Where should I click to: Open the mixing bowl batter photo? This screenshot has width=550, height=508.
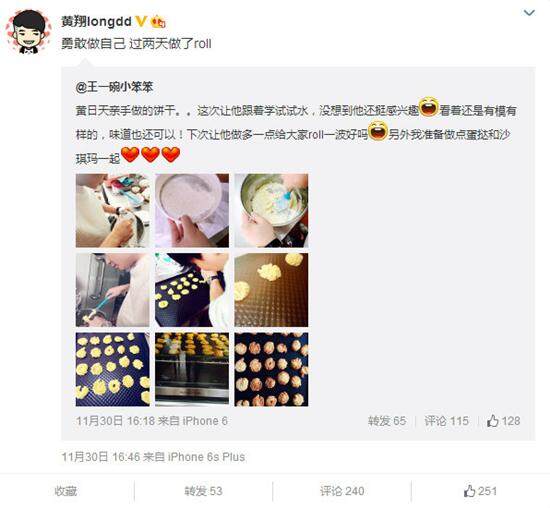coord(271,210)
